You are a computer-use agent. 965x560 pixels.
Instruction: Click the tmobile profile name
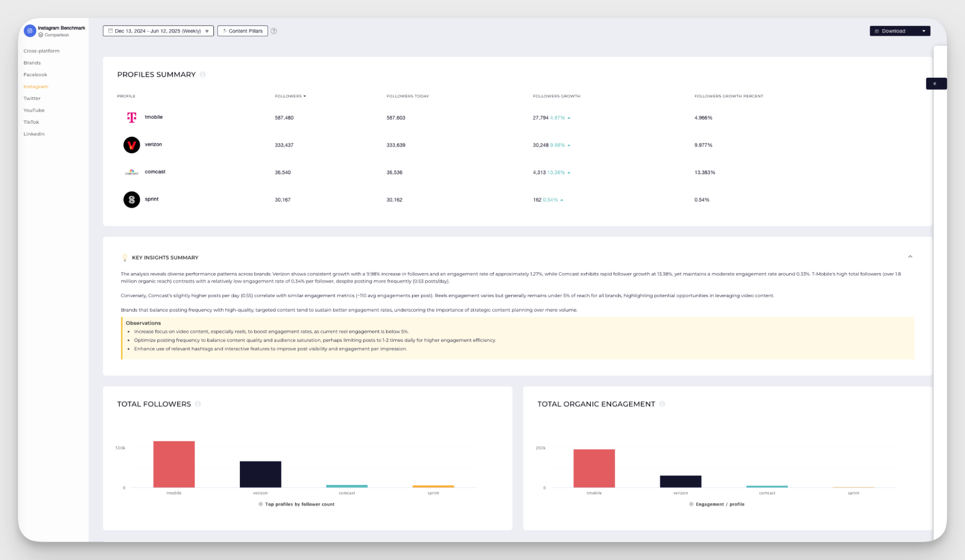(154, 117)
